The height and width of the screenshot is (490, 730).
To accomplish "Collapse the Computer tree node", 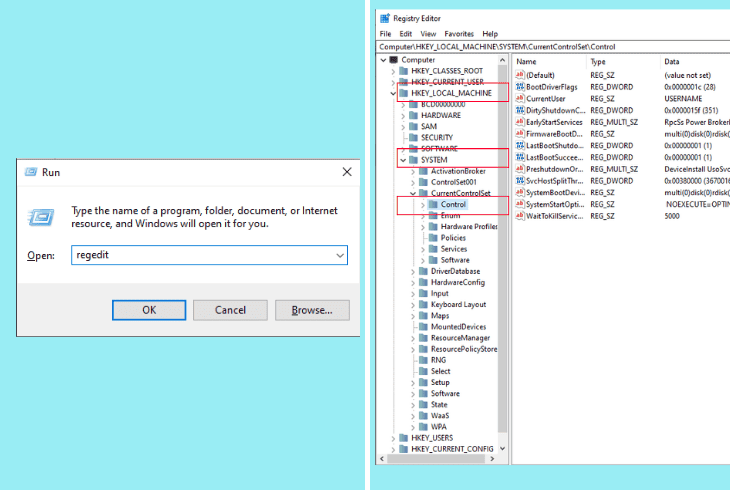I will pyautogui.click(x=383, y=60).
